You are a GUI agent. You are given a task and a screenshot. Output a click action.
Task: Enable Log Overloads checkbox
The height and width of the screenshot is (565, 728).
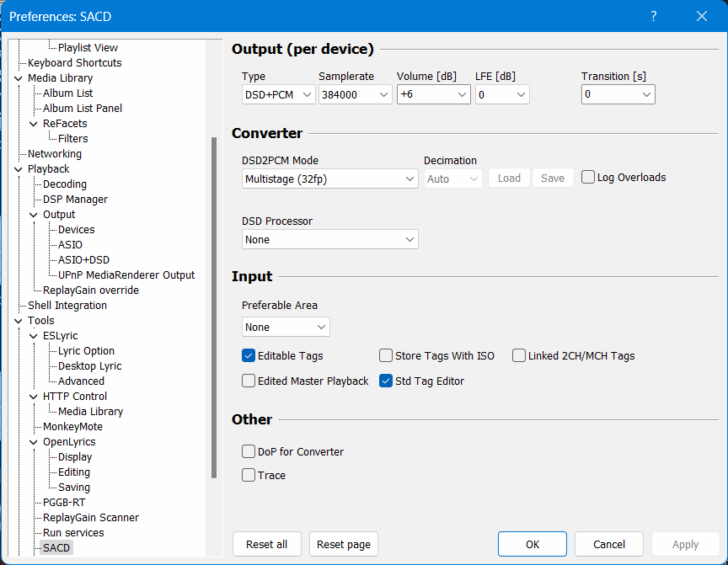click(588, 177)
